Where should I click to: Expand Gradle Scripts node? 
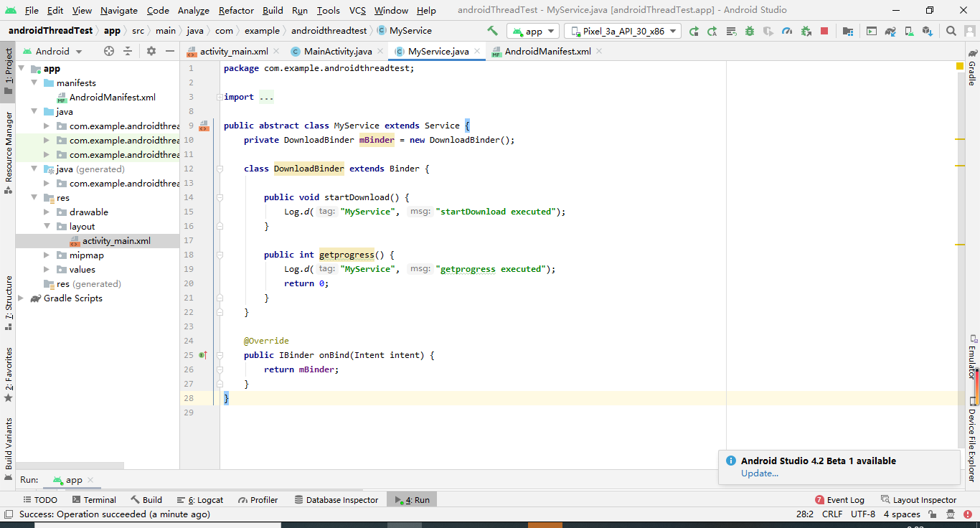[22, 298]
